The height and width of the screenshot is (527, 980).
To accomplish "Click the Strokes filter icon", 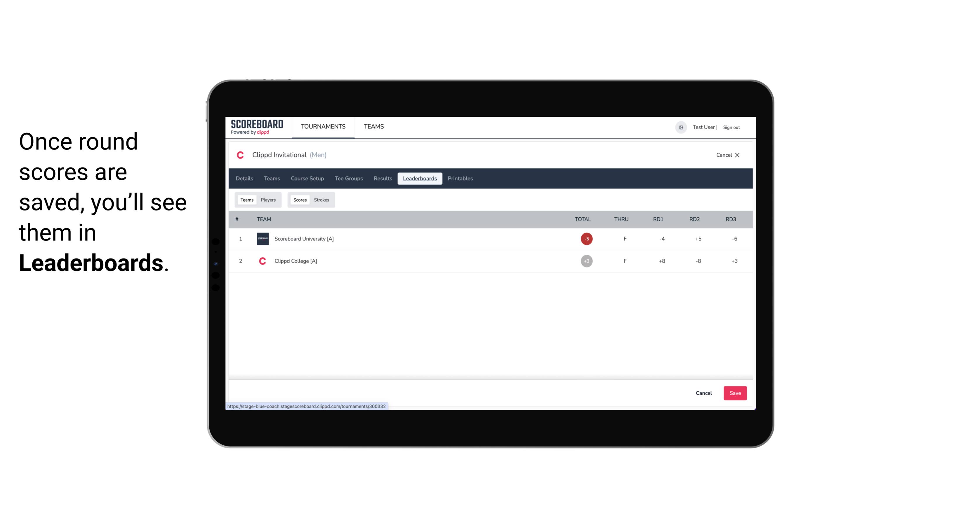I will 322,200.
